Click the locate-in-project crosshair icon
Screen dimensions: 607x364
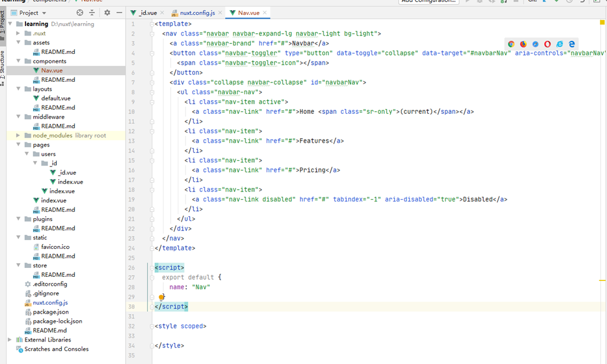(x=80, y=13)
